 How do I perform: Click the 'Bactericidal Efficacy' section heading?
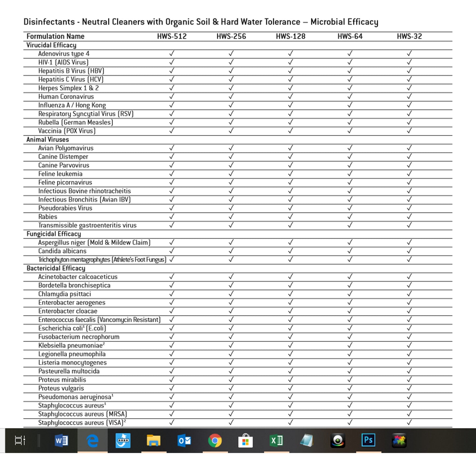point(56,268)
